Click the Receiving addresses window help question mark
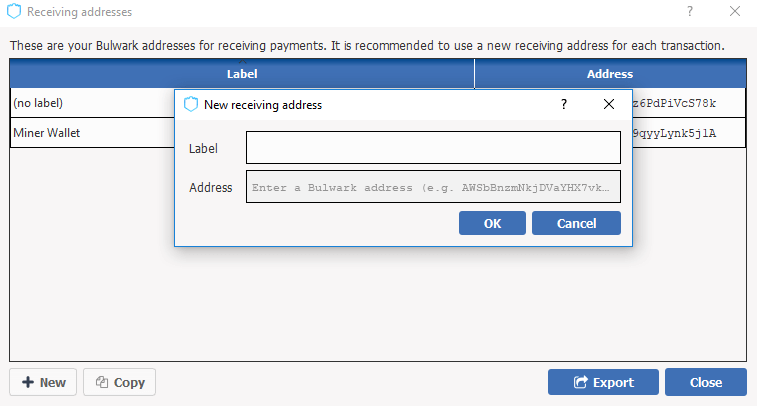The height and width of the screenshot is (406, 757). (x=689, y=12)
